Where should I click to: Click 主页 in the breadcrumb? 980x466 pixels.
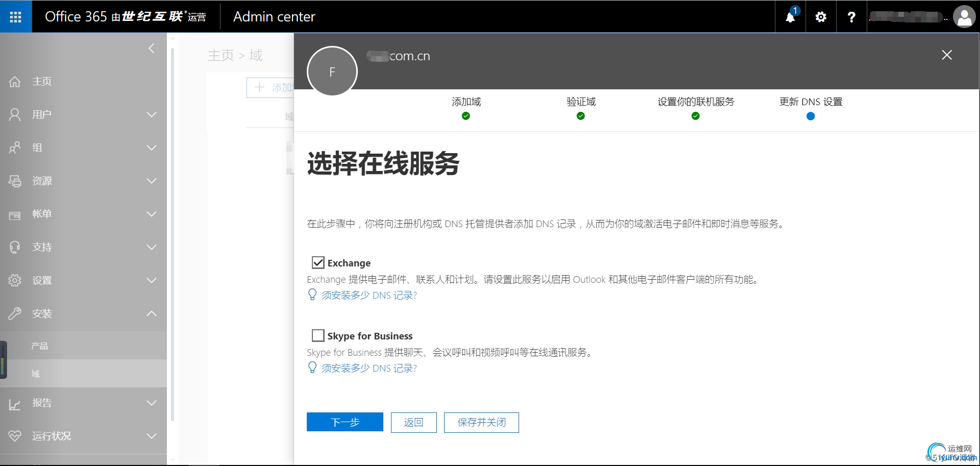coord(220,55)
